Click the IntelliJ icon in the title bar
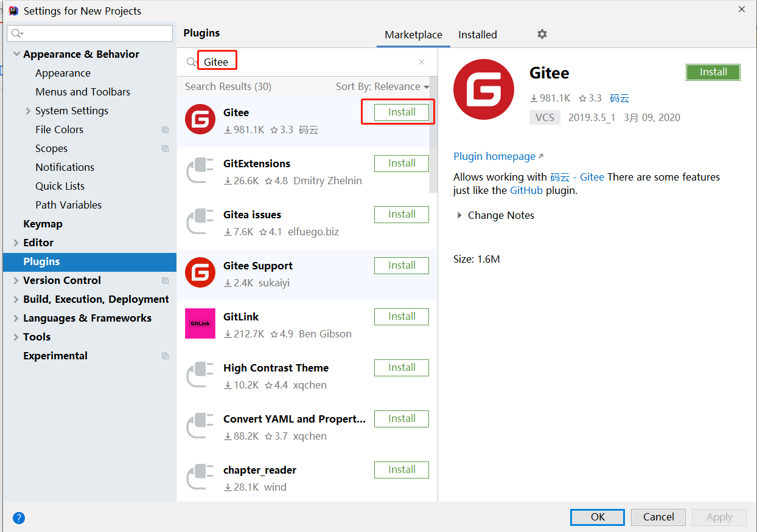The height and width of the screenshot is (532, 757). pyautogui.click(x=13, y=11)
